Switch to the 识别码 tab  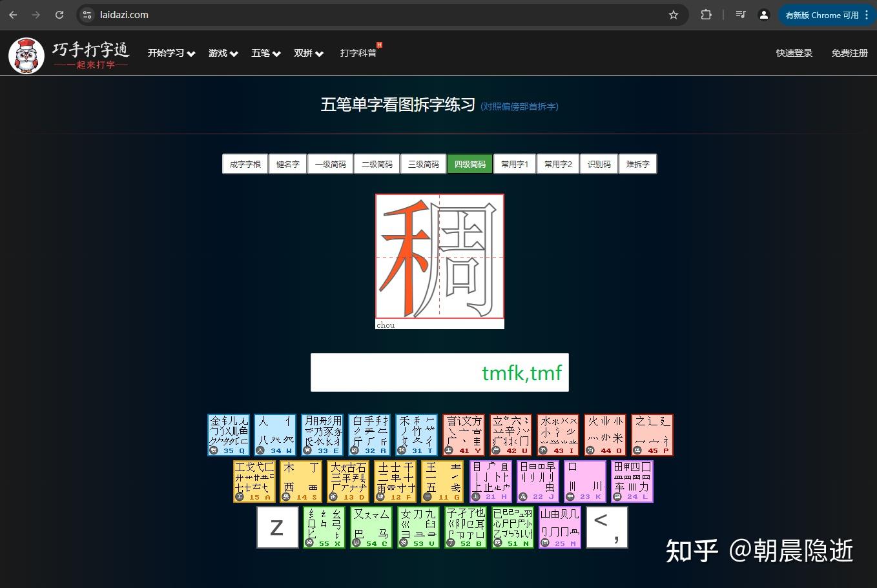pyautogui.click(x=599, y=164)
